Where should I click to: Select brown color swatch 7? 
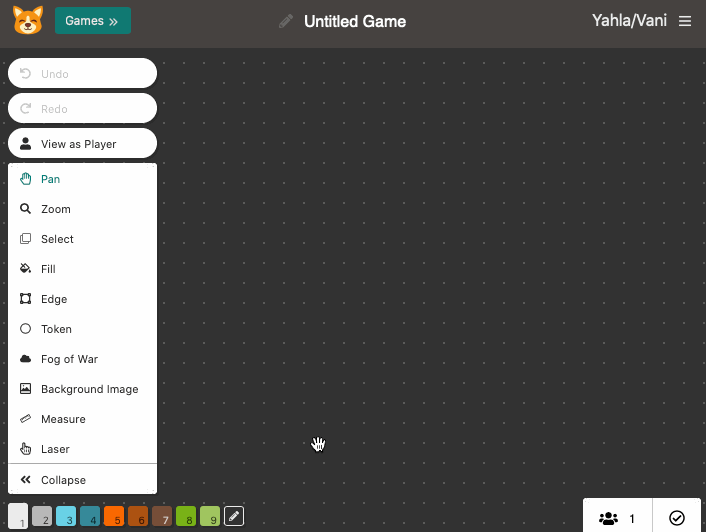162,516
